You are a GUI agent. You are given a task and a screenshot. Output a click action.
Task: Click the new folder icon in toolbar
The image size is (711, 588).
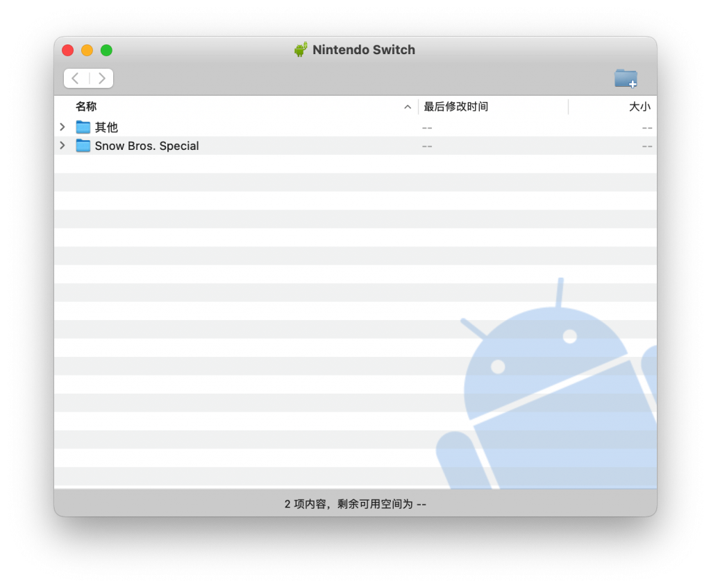[626, 78]
